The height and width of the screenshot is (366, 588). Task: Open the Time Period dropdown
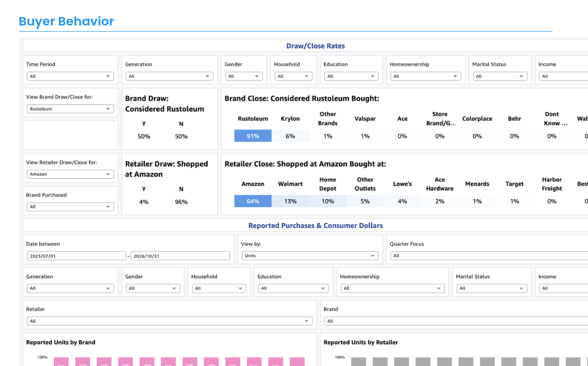70,76
